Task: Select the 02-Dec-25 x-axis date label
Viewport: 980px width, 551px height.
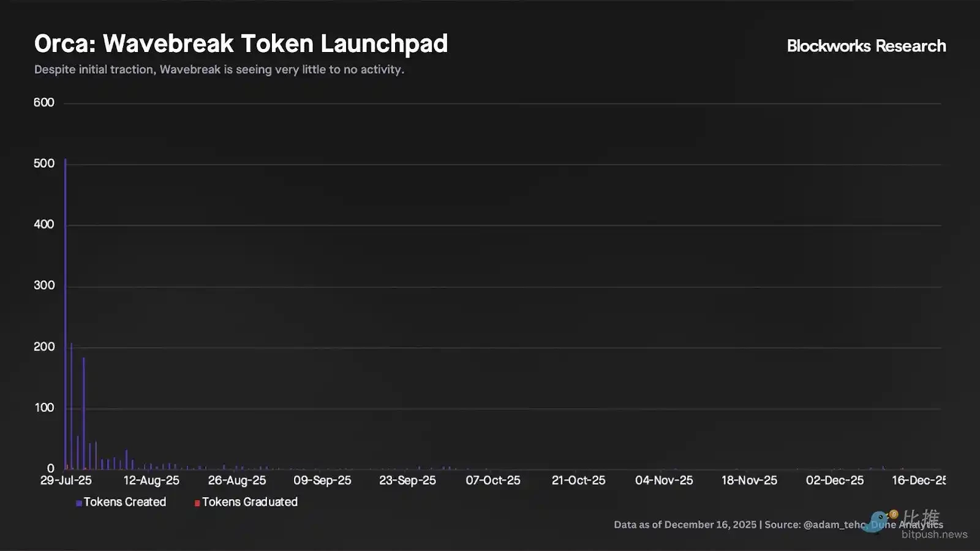Action: [x=835, y=481]
